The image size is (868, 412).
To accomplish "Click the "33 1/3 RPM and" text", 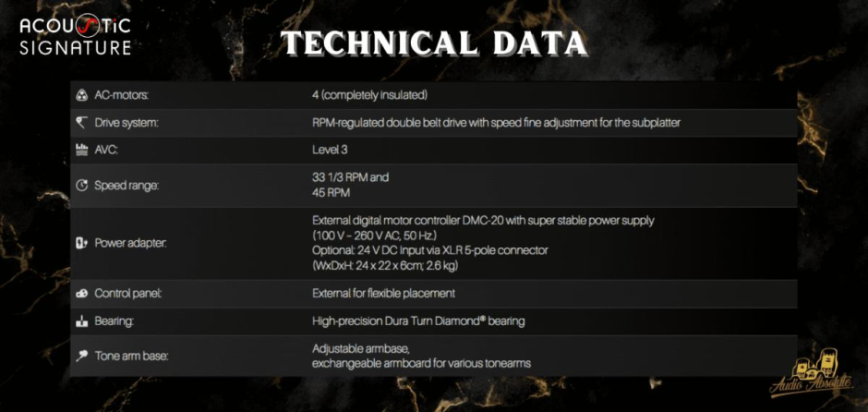I will point(351,176).
